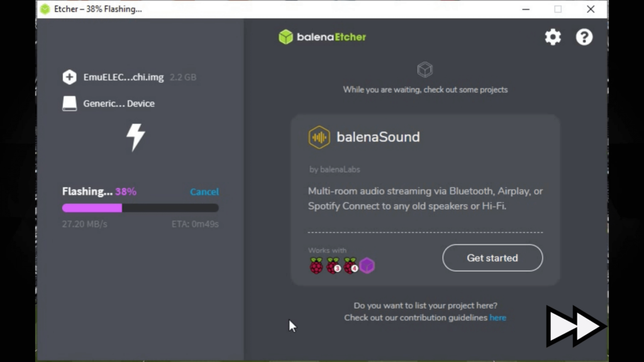This screenshot has height=362, width=644.
Task: Click the 27.20 MB/s speed text
Action: pos(85,224)
